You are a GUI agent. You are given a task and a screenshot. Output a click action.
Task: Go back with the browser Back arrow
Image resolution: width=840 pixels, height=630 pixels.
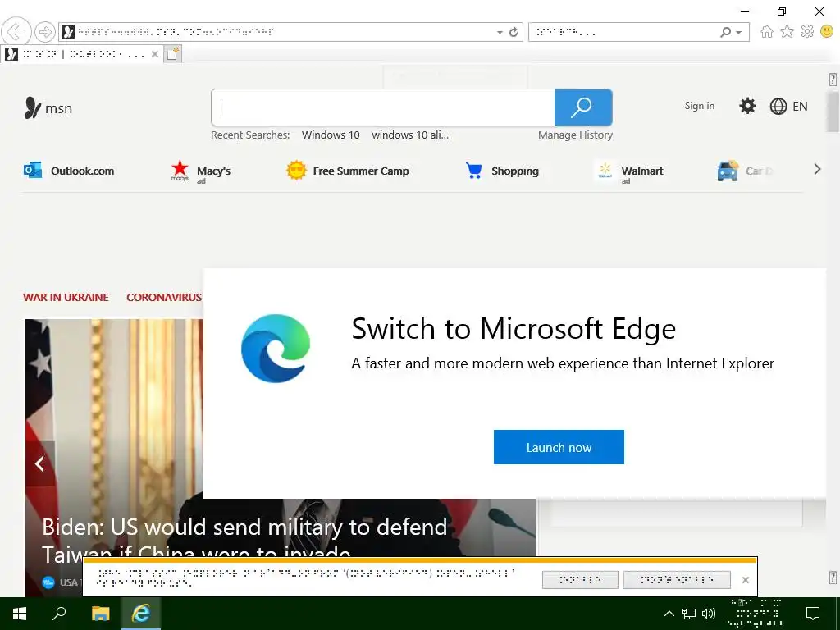[x=16, y=32]
